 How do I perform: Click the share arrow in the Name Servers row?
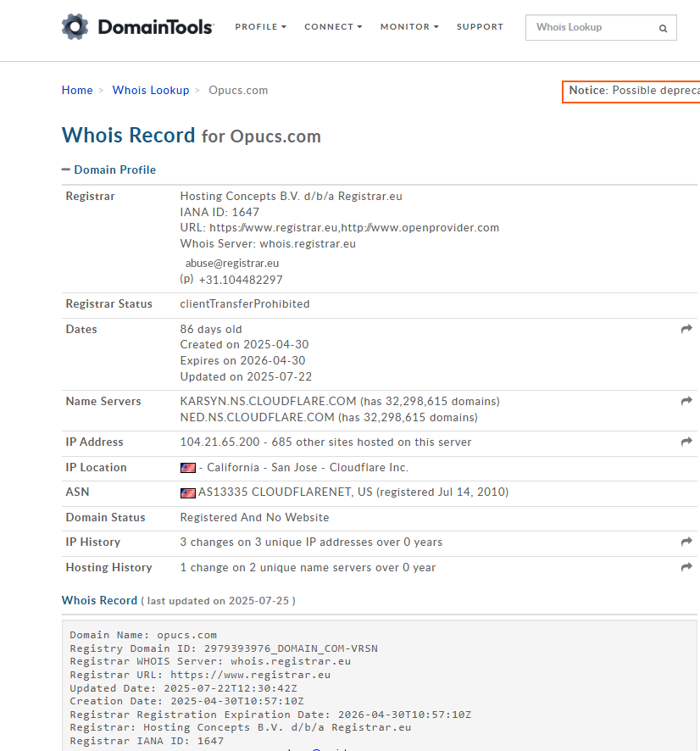pyautogui.click(x=686, y=402)
